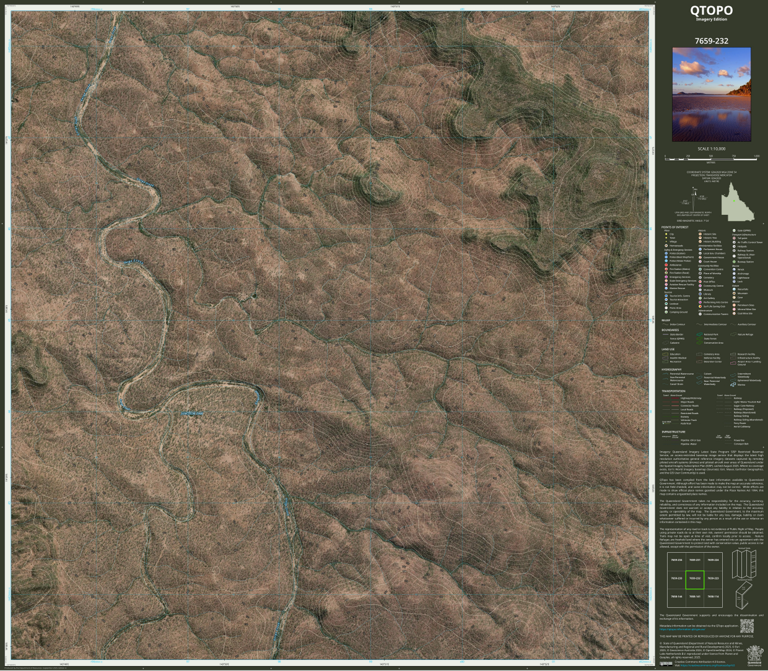Screen dimensions: 768x671
Task: Click the Land Use legend heading
Action: (668, 349)
